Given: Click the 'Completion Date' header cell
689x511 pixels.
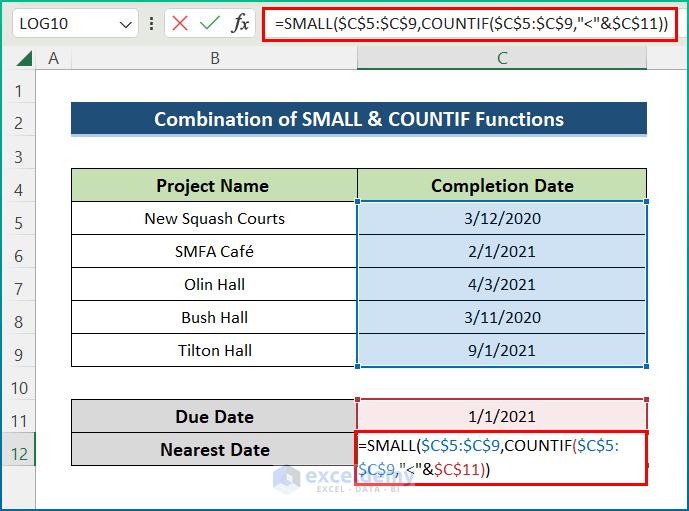Looking at the screenshot, I should (502, 185).
